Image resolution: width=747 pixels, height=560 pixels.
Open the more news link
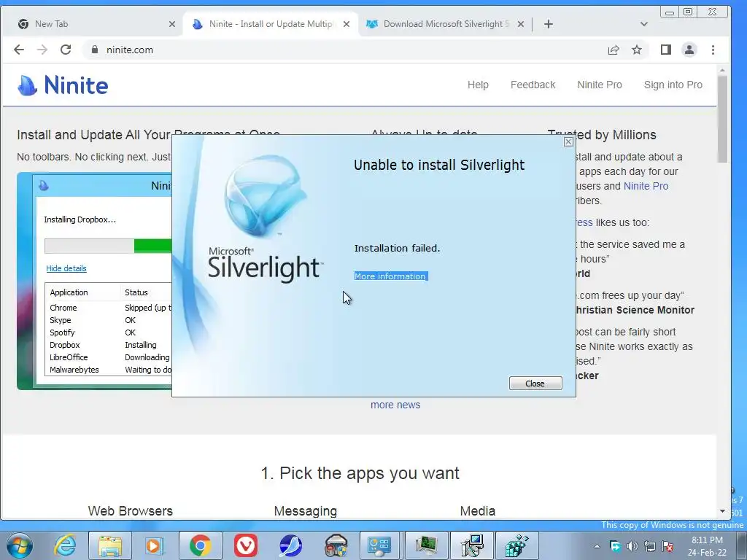coord(395,405)
